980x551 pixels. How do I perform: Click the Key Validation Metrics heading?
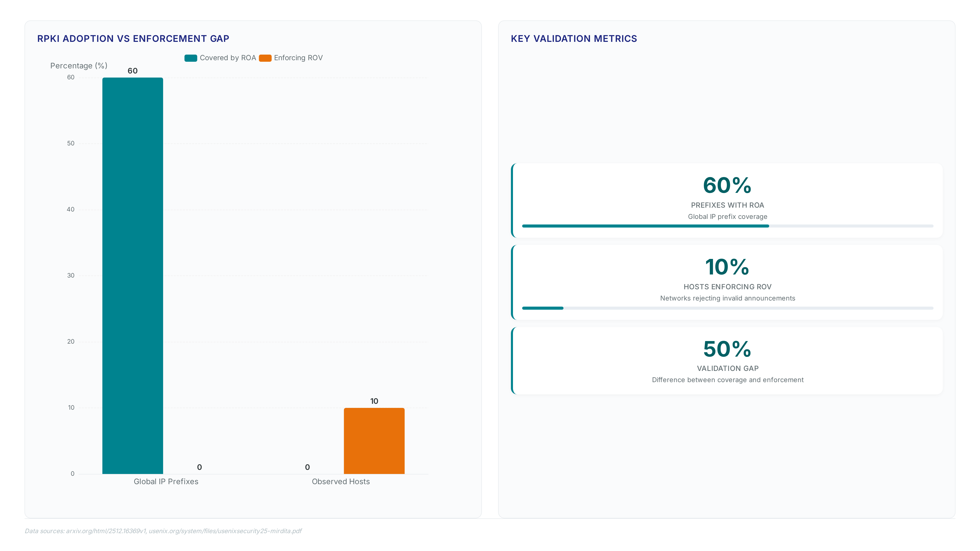(574, 39)
